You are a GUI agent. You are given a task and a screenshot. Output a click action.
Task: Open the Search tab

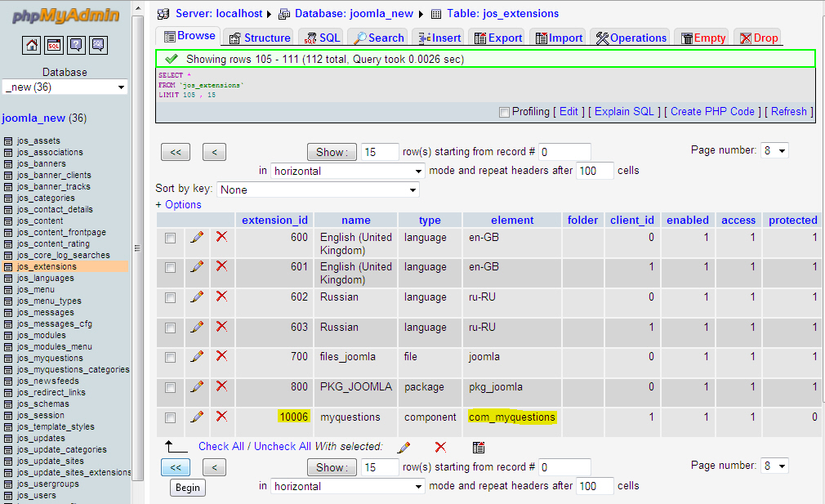tap(379, 38)
